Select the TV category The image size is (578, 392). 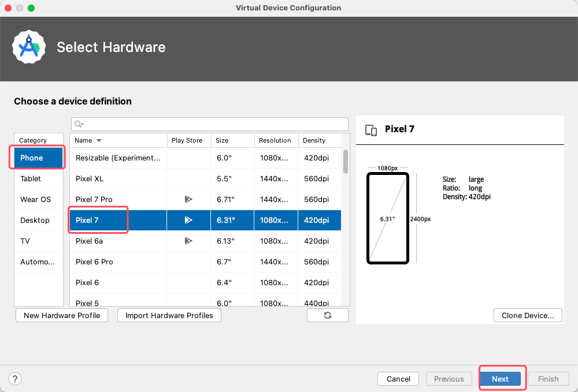(x=38, y=241)
